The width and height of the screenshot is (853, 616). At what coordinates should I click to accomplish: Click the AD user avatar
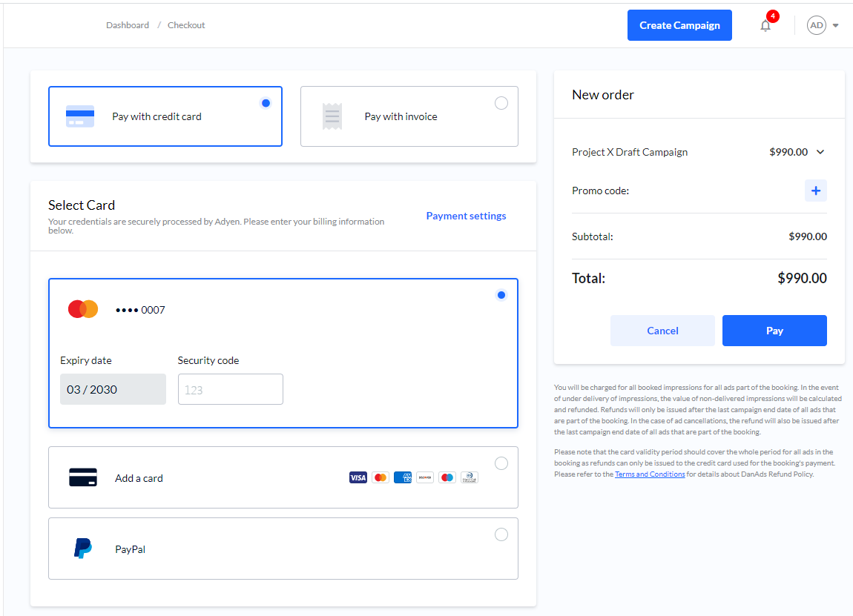(816, 25)
